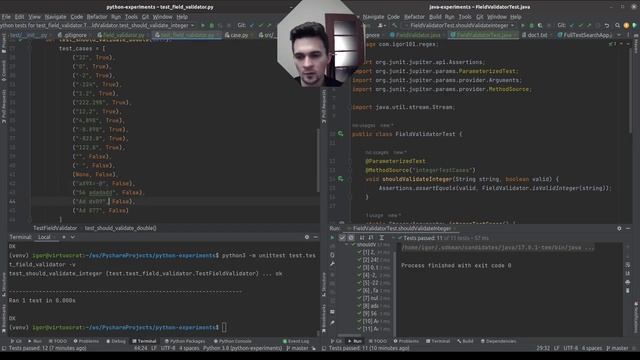
Task: Toggle show passed tests in the Run panel
Action: [x=342, y=238]
